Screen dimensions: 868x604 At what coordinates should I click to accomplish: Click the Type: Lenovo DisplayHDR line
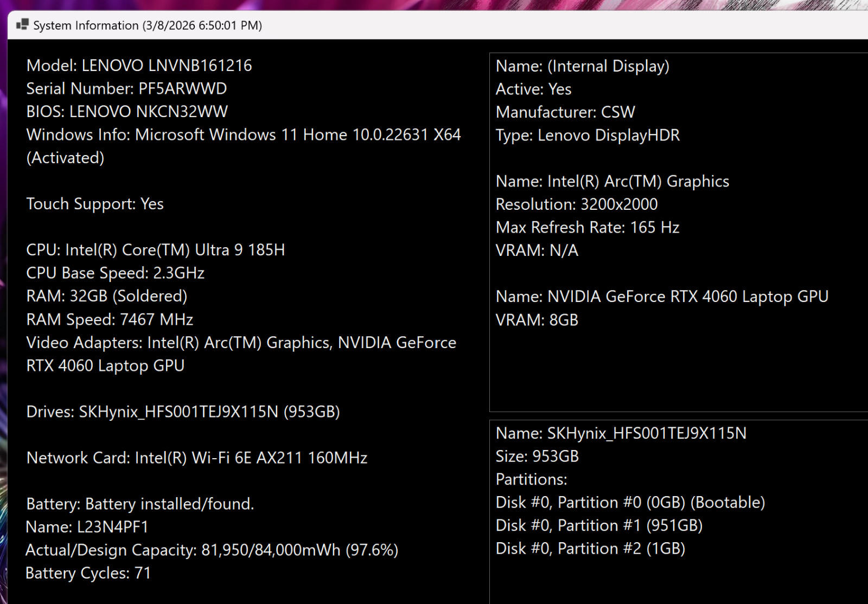pyautogui.click(x=588, y=135)
